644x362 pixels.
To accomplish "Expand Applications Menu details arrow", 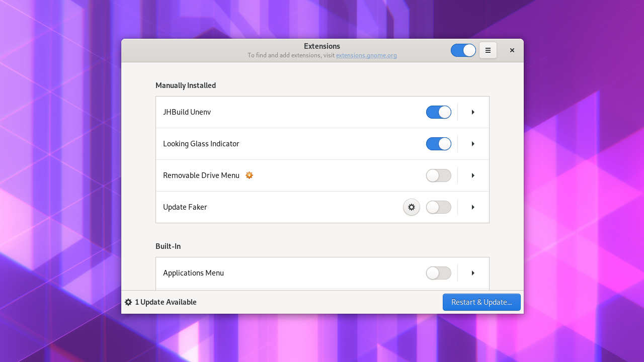I will tap(473, 273).
